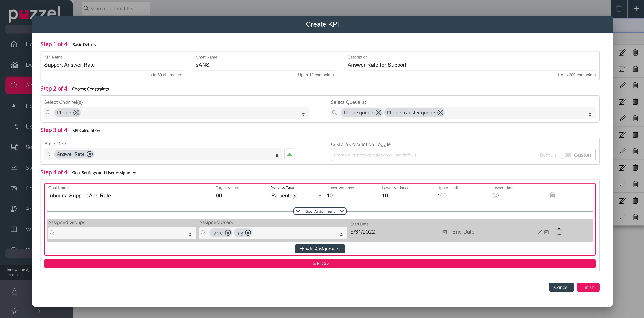
Task: Click the Finish button
Action: pyautogui.click(x=588, y=287)
